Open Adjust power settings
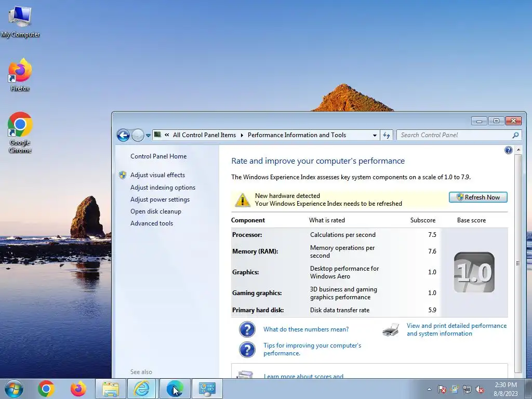The image size is (532, 399). (x=160, y=199)
